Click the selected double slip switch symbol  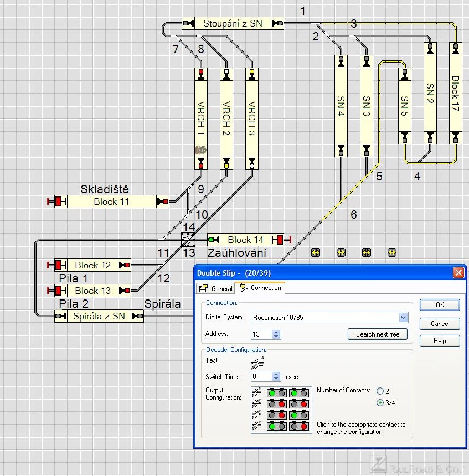pos(189,240)
